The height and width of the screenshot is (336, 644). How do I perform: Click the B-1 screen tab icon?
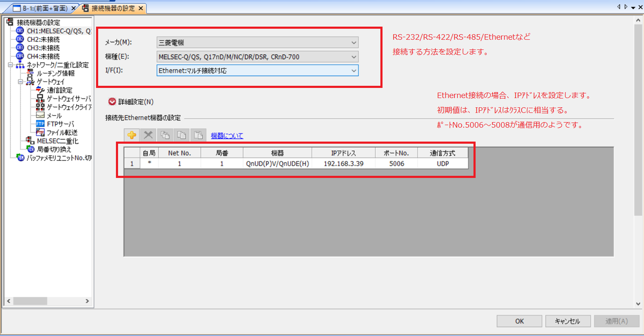[x=16, y=8]
